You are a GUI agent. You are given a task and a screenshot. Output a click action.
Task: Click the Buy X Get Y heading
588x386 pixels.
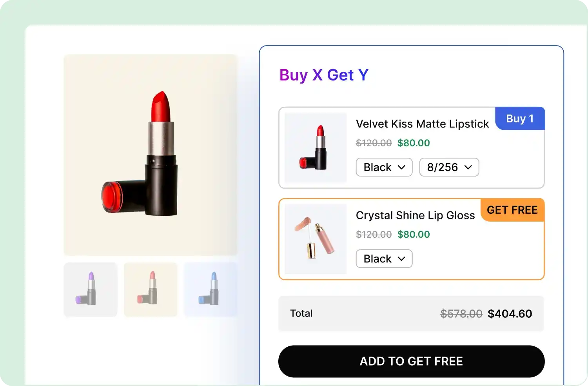[x=324, y=75]
